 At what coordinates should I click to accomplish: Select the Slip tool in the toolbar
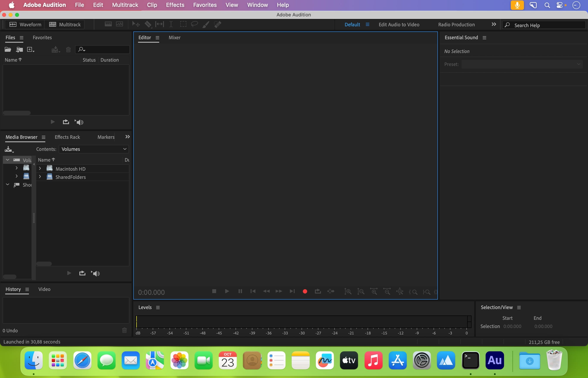pos(159,24)
